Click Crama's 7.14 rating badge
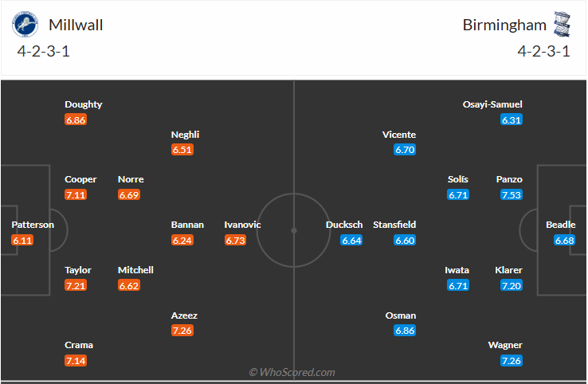This screenshot has width=588, height=384. click(76, 361)
